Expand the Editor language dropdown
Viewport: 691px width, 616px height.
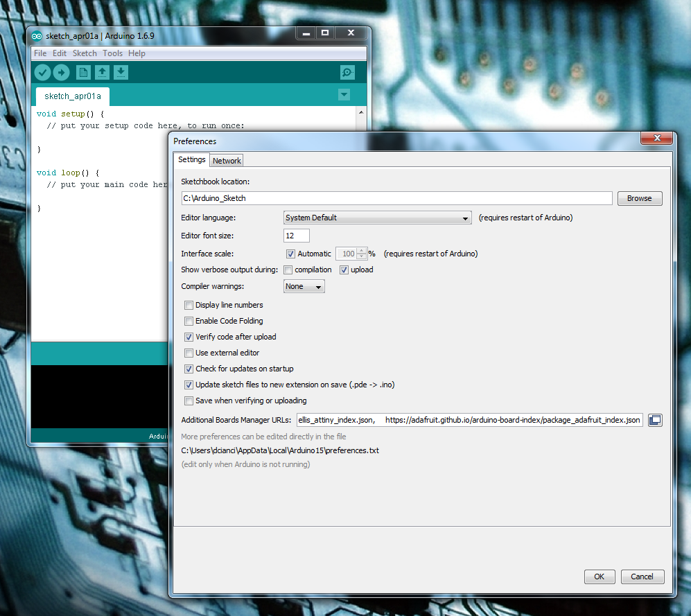pyautogui.click(x=377, y=218)
